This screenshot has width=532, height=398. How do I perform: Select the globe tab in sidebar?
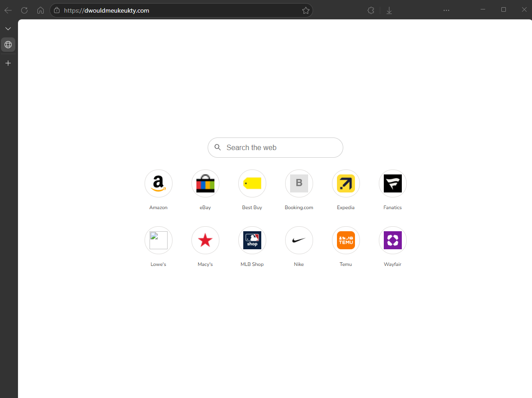(x=8, y=45)
